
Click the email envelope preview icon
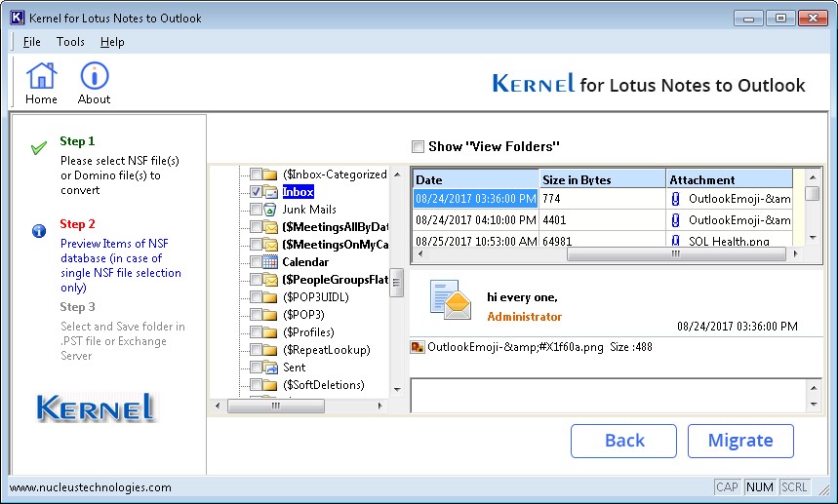[451, 300]
